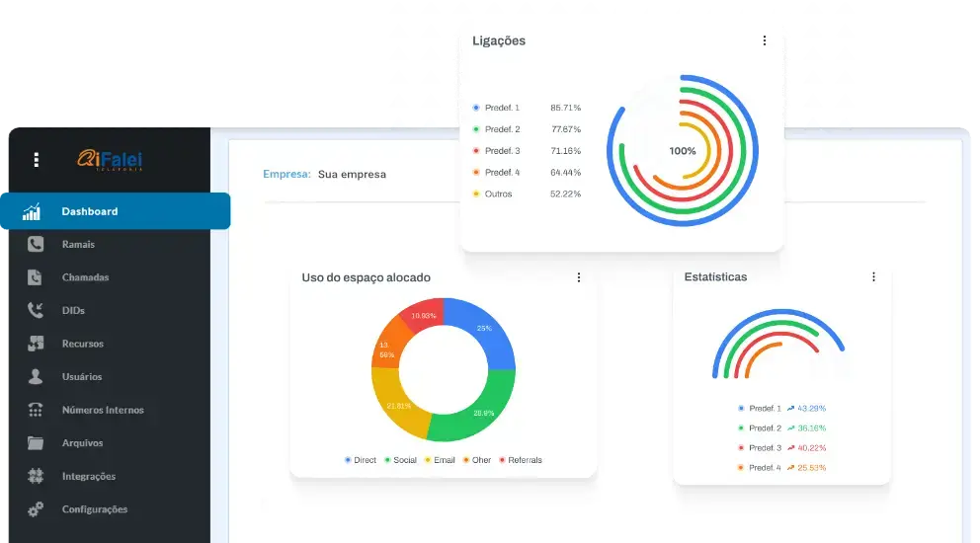Open the Estatisticas card options menu
This screenshot has height=543, width=980.
point(873,276)
